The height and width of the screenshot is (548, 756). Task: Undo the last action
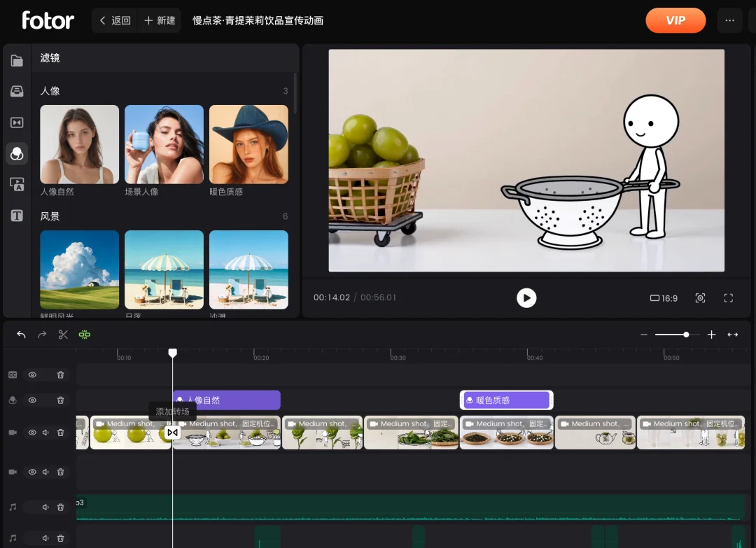21,335
